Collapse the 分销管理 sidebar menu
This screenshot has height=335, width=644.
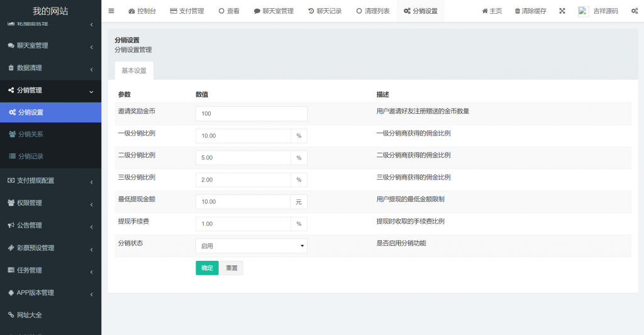[50, 91]
